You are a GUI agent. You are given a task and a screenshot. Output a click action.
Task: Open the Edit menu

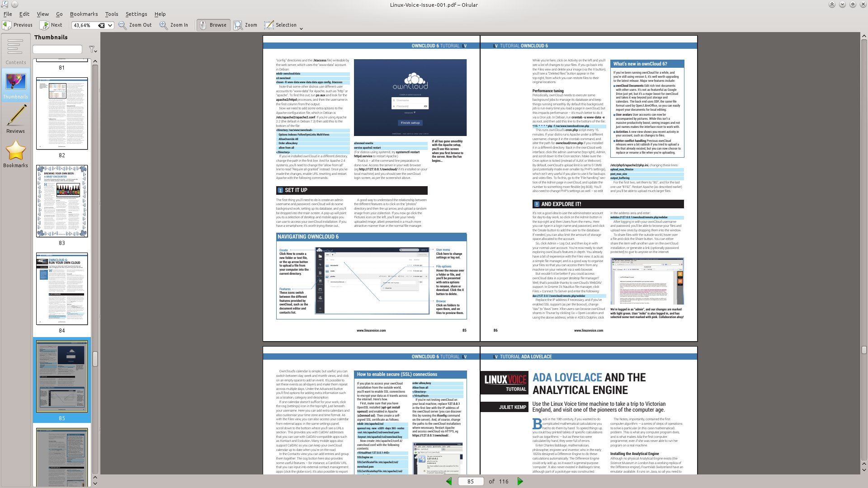[24, 14]
